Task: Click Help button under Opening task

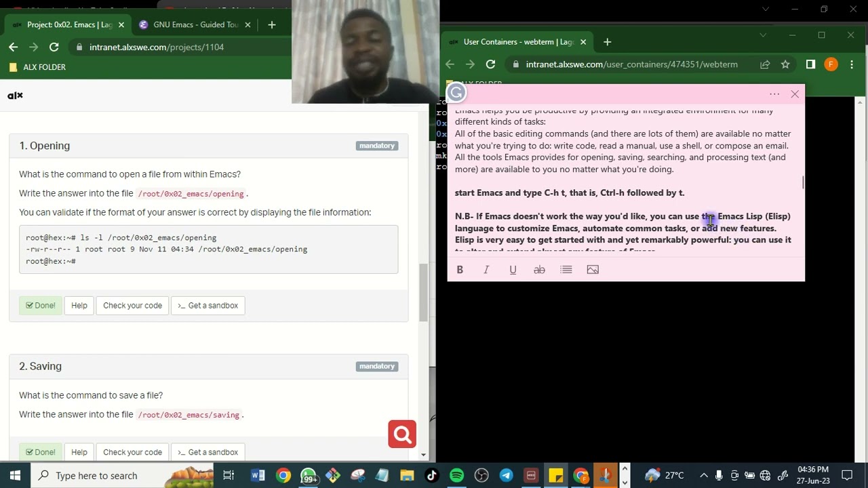Action: coord(79,306)
